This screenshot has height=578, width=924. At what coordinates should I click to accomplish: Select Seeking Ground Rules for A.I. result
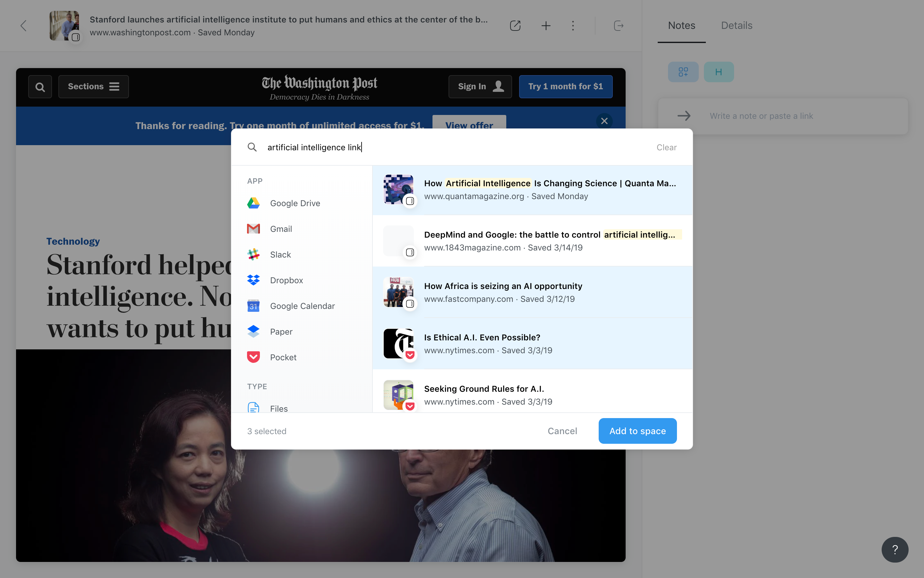pyautogui.click(x=532, y=391)
